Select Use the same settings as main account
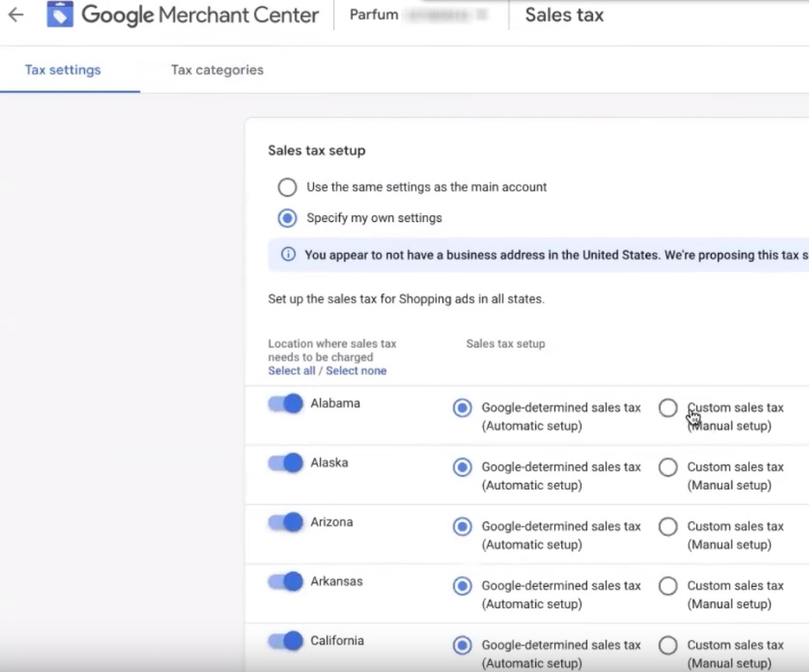 287,187
